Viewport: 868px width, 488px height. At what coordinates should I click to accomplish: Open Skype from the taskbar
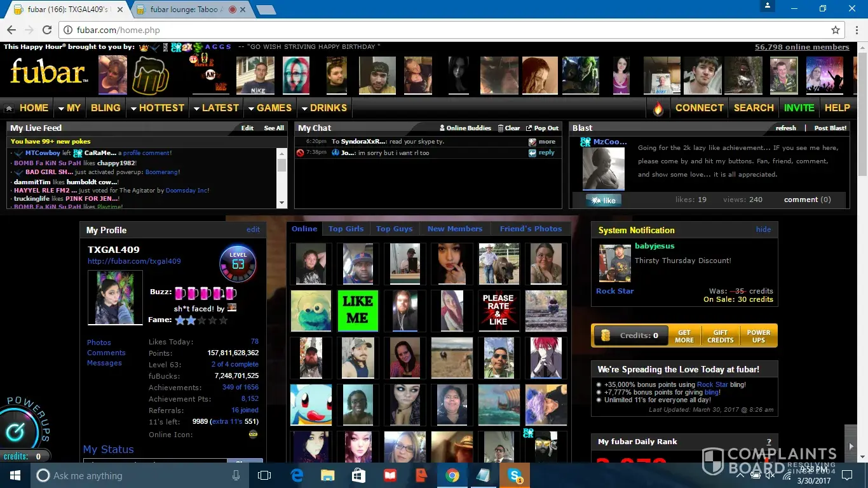click(x=515, y=475)
